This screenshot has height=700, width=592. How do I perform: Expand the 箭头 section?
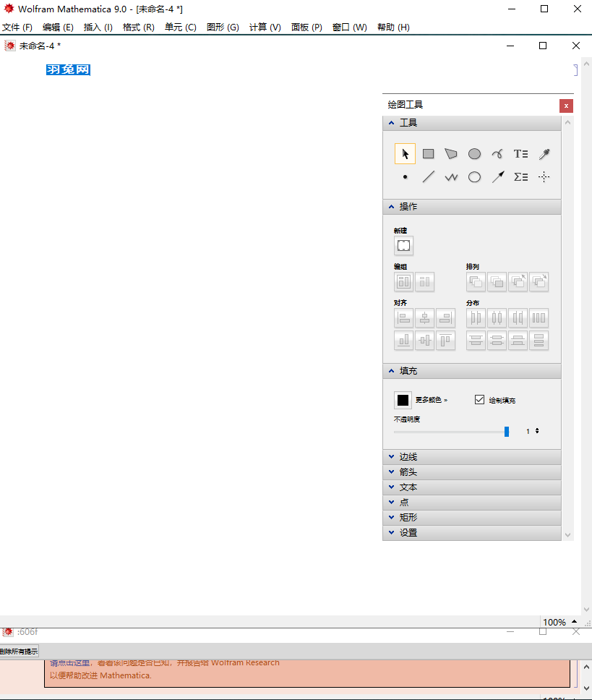(407, 471)
